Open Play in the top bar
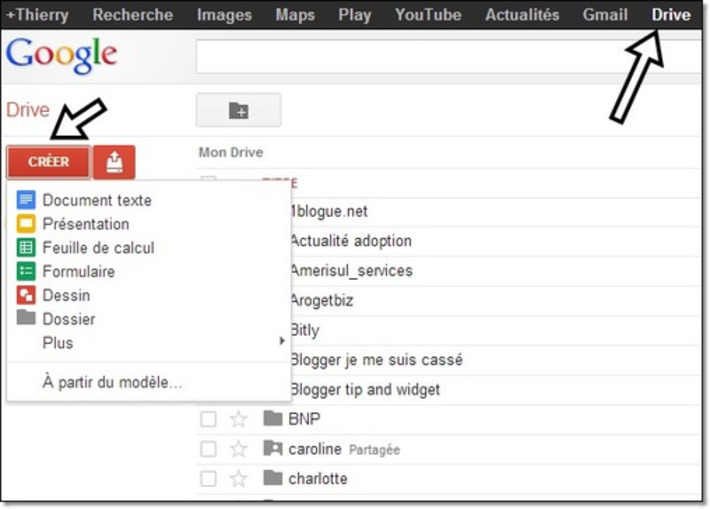Image resolution: width=710 pixels, height=509 pixels. [x=355, y=14]
